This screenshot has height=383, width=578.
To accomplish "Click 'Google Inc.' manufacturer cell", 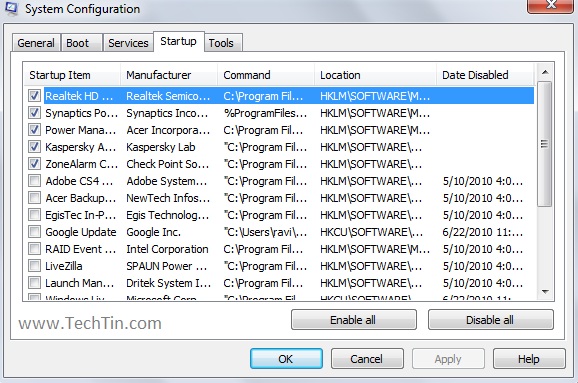I will [153, 232].
